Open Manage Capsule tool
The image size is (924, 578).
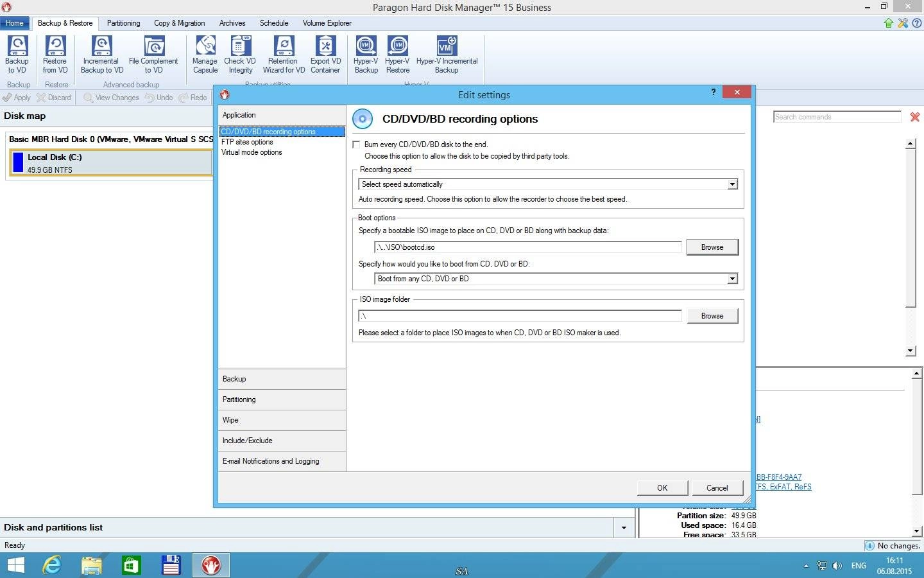pyautogui.click(x=205, y=55)
